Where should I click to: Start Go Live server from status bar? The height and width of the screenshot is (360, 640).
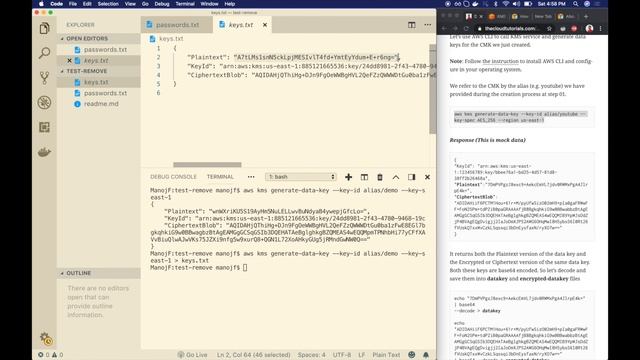point(192,355)
